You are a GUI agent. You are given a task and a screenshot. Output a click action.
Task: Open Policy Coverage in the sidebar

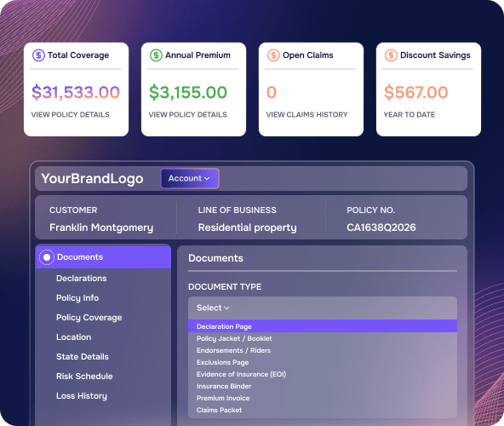coord(89,318)
